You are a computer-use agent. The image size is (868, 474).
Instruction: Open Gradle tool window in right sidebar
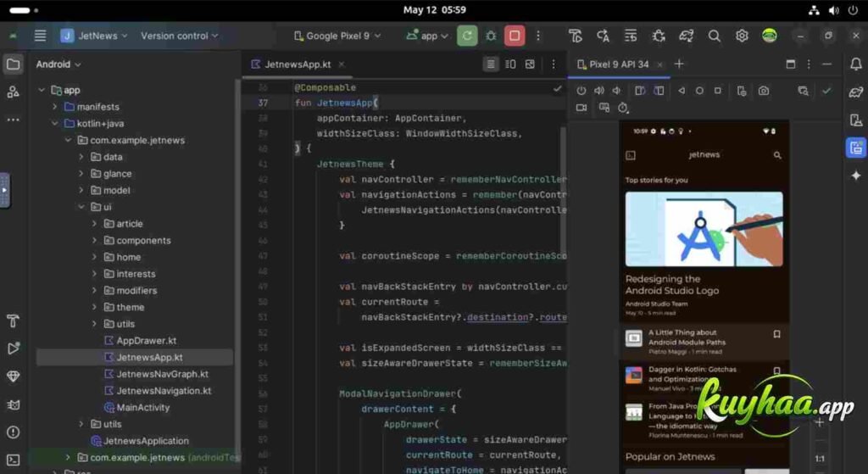click(x=855, y=92)
